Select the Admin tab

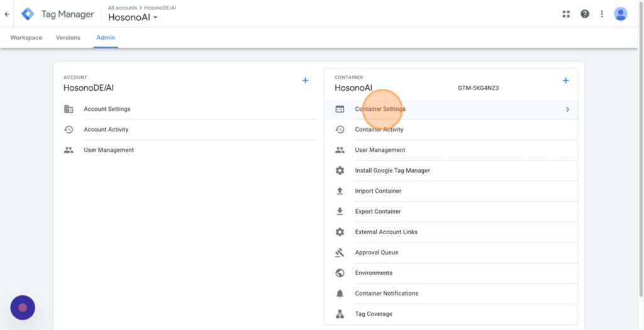pos(106,38)
